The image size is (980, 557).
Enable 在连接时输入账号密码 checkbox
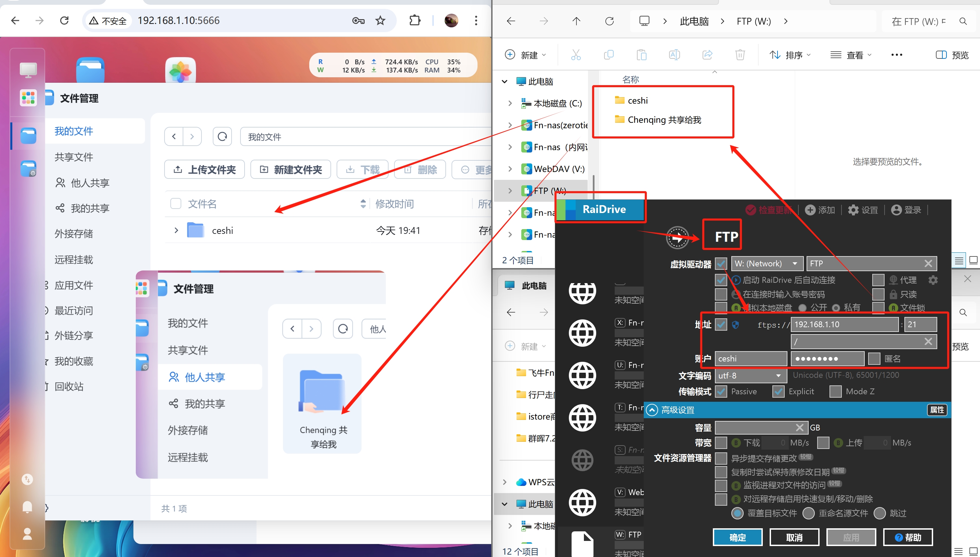(x=721, y=294)
